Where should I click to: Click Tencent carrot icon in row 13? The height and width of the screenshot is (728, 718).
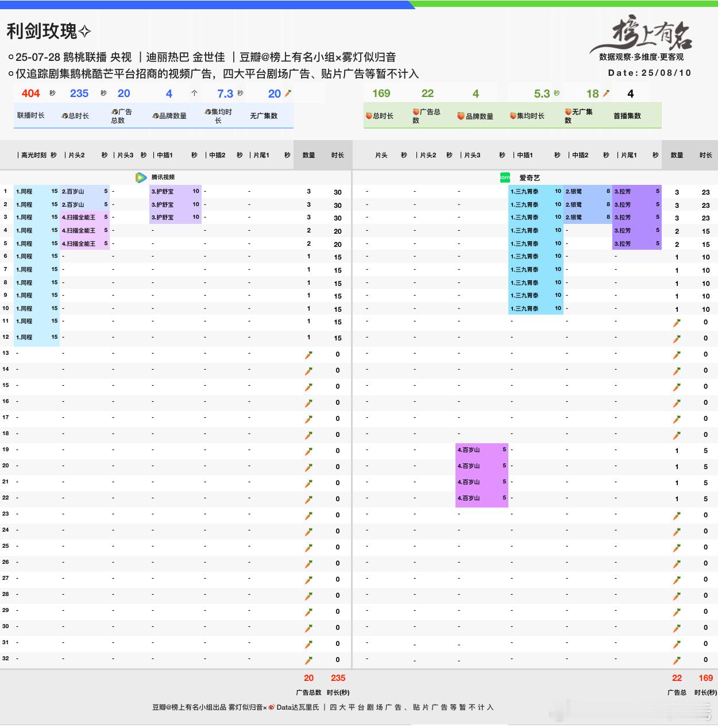(308, 355)
